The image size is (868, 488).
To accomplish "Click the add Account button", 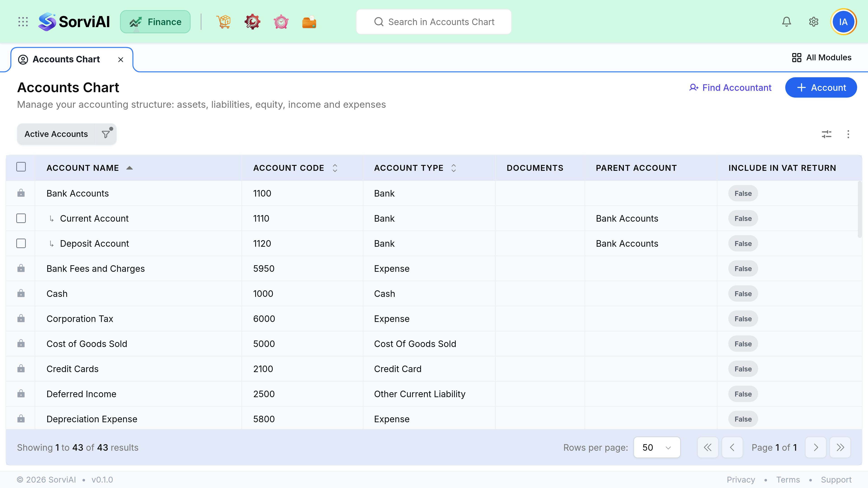I will 821,88.
